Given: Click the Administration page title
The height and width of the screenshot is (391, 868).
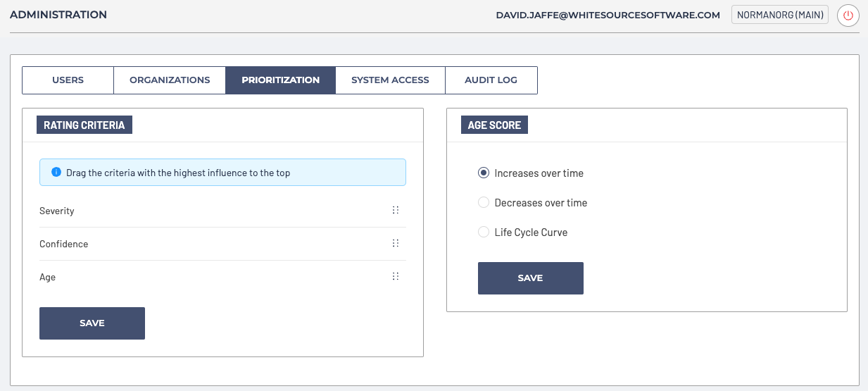Looking at the screenshot, I should [x=58, y=15].
